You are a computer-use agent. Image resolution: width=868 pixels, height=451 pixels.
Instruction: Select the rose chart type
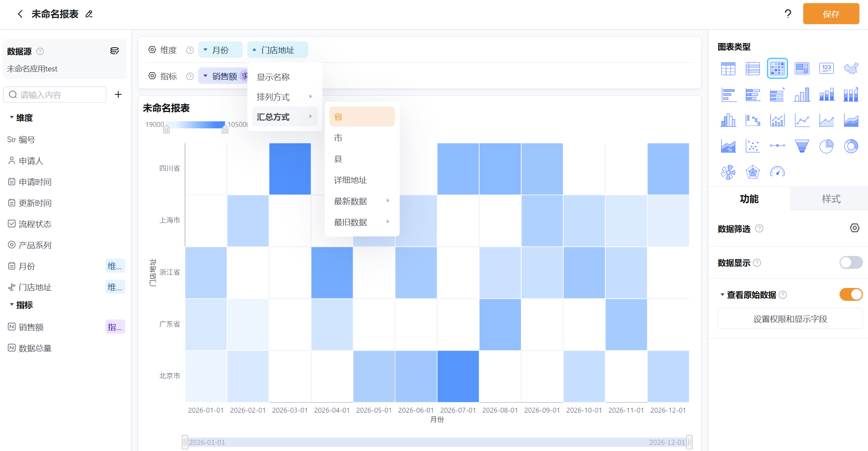click(x=728, y=172)
